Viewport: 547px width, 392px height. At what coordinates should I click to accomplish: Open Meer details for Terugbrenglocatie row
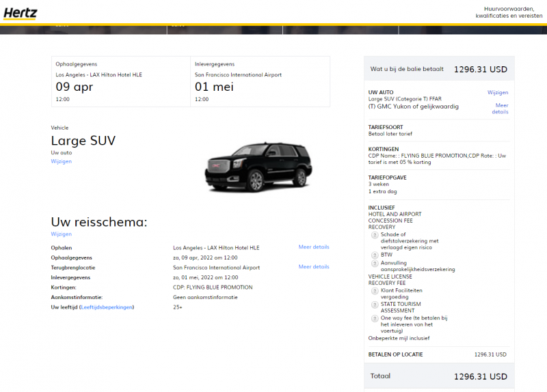[314, 267]
